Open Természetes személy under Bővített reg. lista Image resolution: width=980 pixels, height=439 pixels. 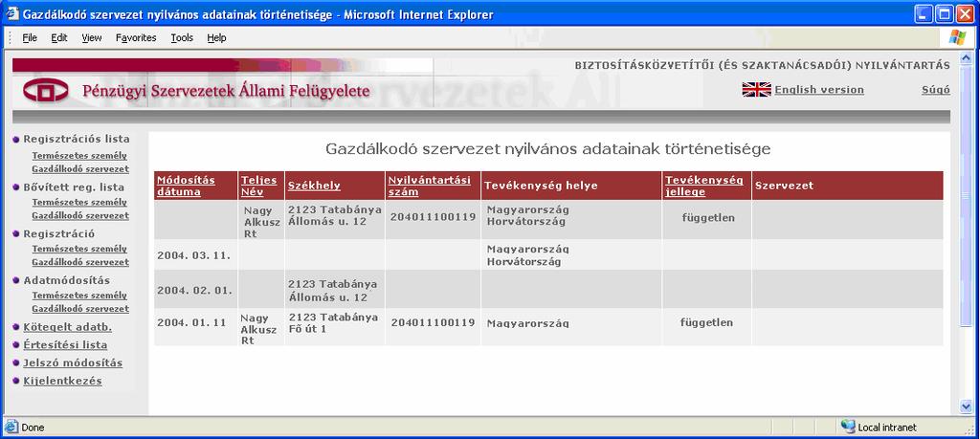point(79,203)
